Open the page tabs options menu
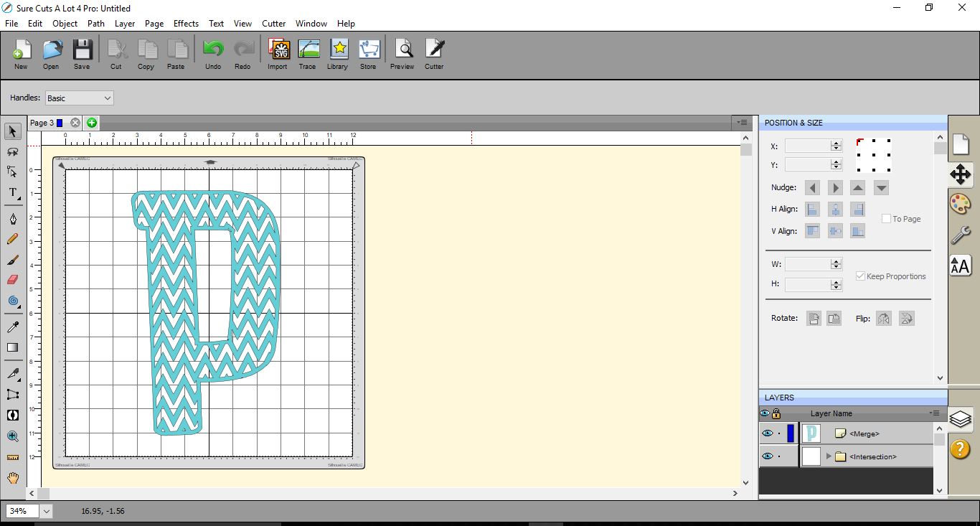The height and width of the screenshot is (526, 980). pos(742,123)
